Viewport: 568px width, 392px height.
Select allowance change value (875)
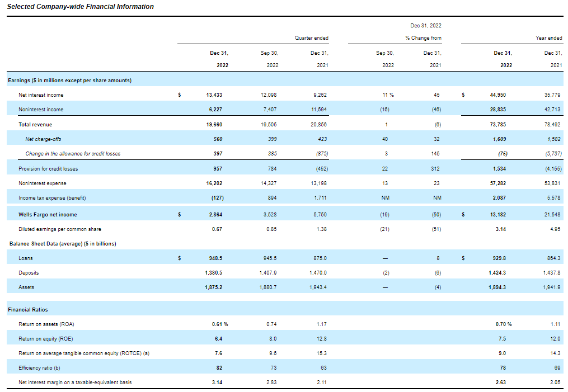tap(322, 153)
